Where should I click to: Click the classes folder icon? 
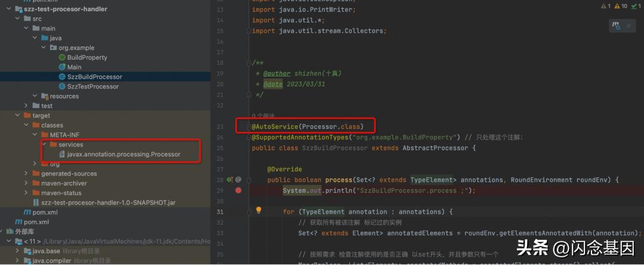point(36,125)
